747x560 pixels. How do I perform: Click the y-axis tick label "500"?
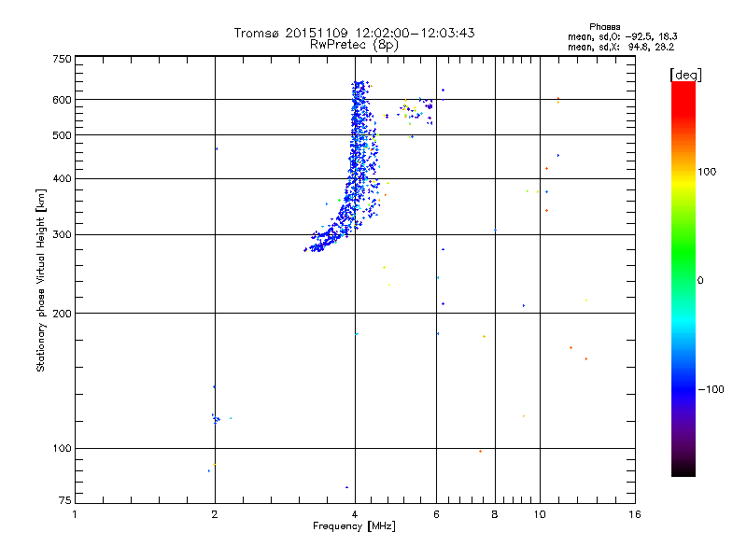62,135
